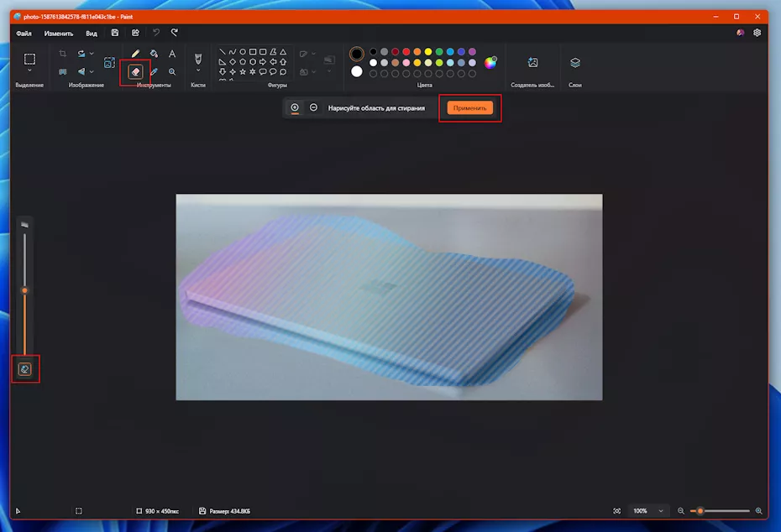The width and height of the screenshot is (781, 532).
Task: Toggle add-area mode (plus circle)
Action: 295,107
